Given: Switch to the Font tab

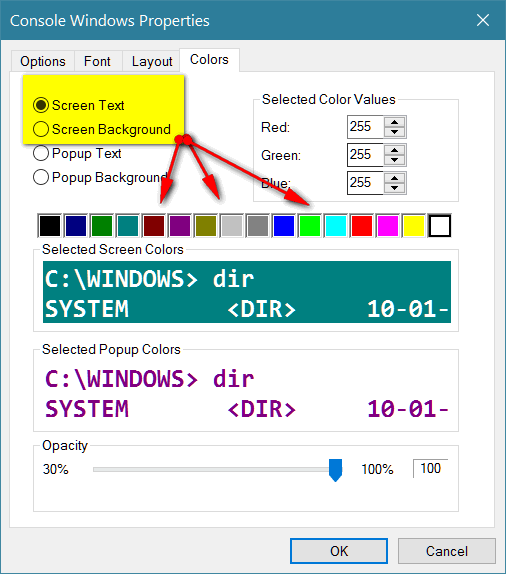Looking at the screenshot, I should pos(97,61).
